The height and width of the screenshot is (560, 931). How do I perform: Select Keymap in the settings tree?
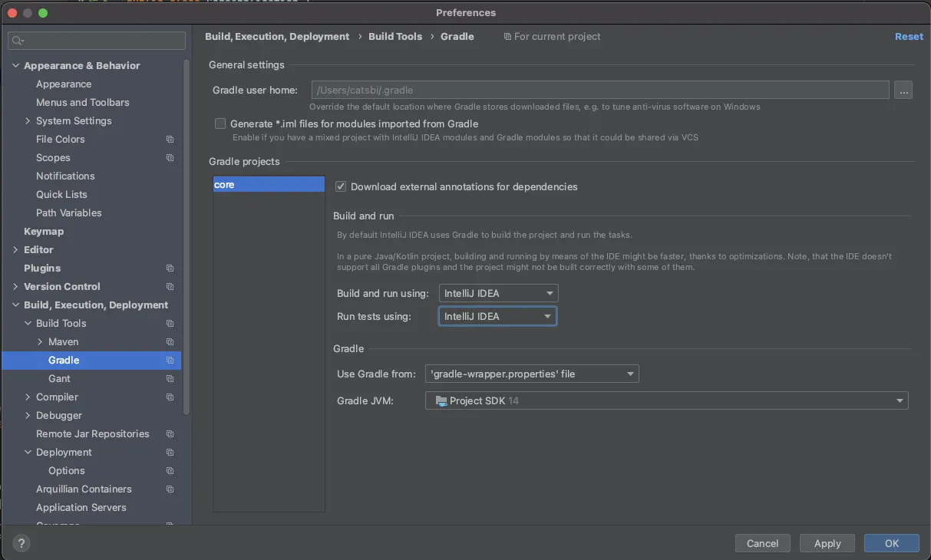pos(44,232)
